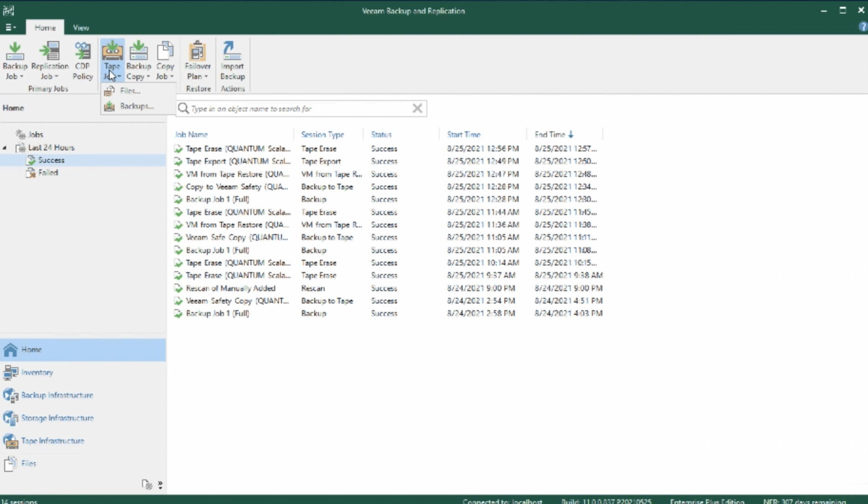This screenshot has height=504, width=868.
Task: Open the Files navigation pane
Action: point(83,464)
